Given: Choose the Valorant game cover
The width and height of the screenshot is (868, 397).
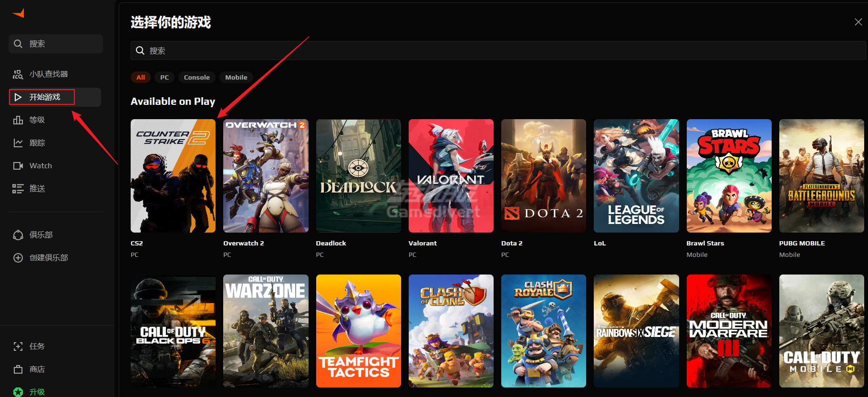Looking at the screenshot, I should click(451, 176).
